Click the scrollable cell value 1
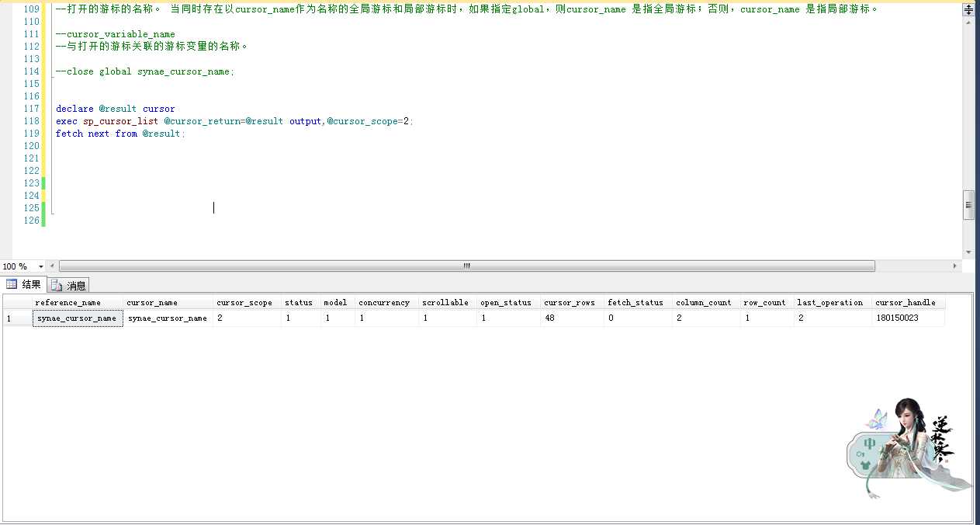Screen dimensions: 980x525 tap(448, 318)
